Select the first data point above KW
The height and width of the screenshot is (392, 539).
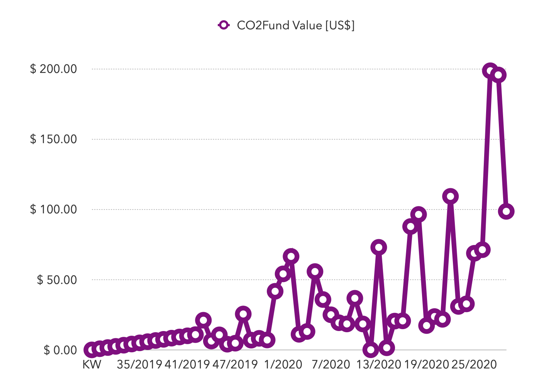(92, 350)
